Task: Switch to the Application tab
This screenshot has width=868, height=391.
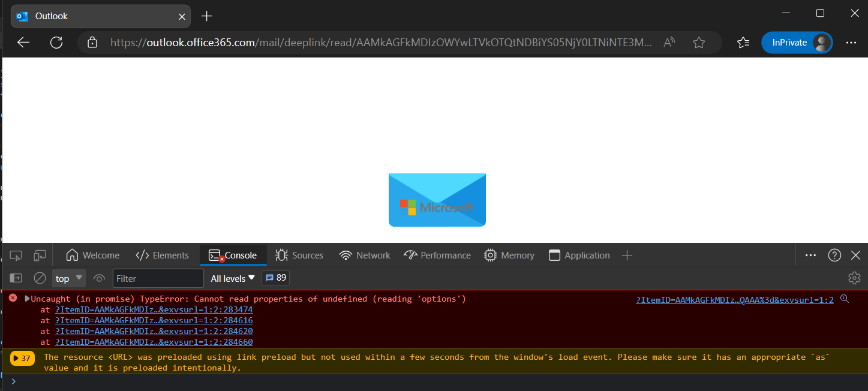Action: 579,255
